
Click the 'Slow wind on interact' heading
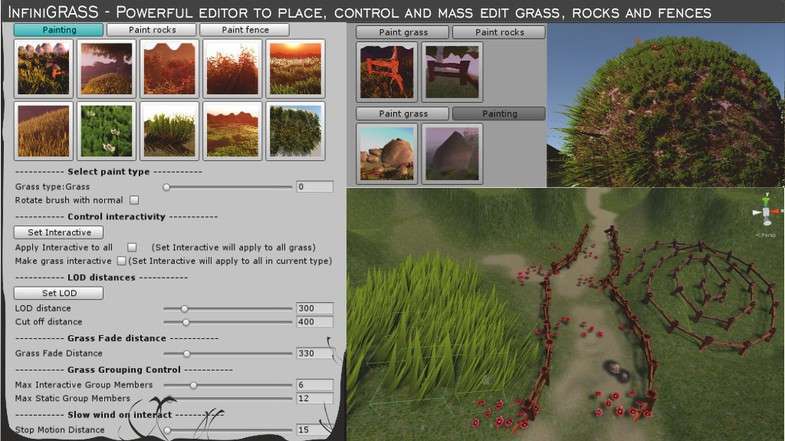(120, 415)
